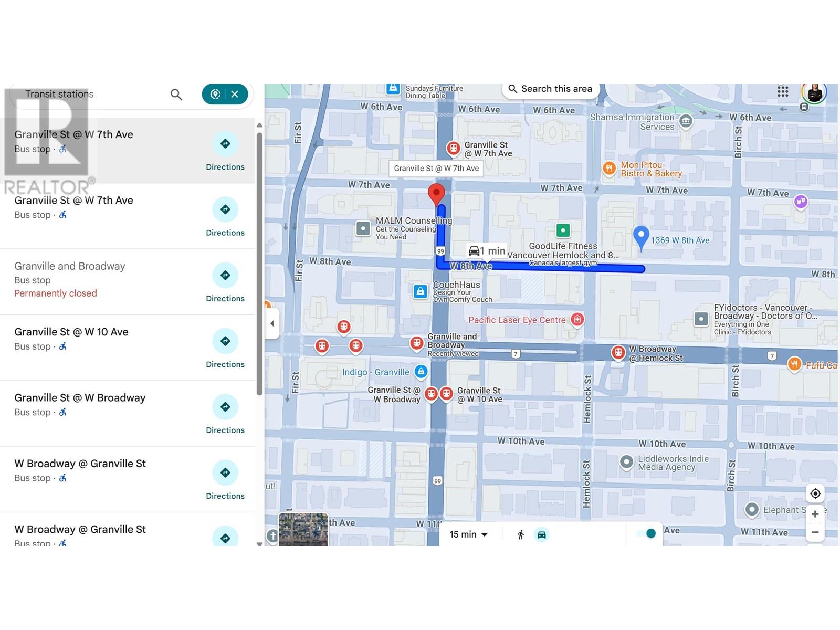Click the Granville St @ W 7th Ave transit marker
This screenshot has height=630, width=840.
(x=453, y=149)
